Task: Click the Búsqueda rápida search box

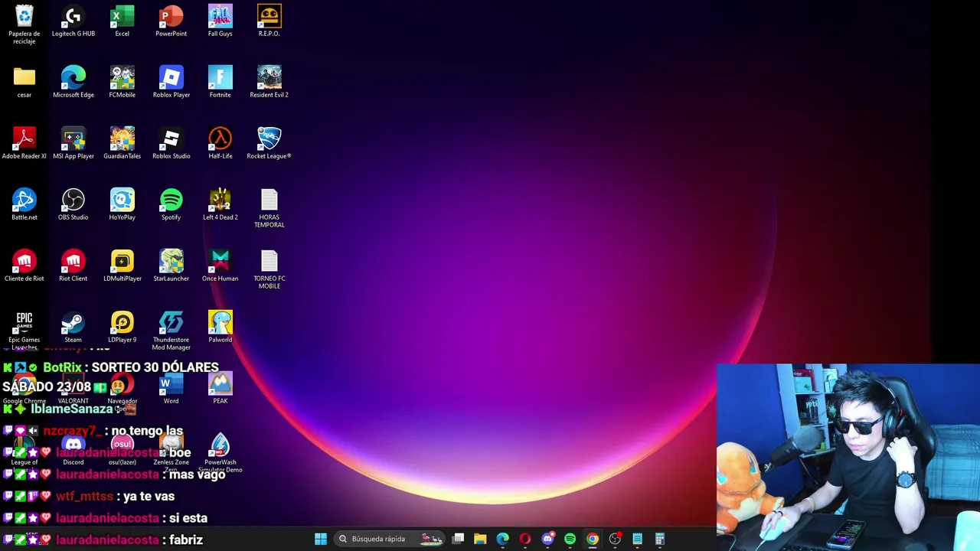Action: [x=390, y=539]
